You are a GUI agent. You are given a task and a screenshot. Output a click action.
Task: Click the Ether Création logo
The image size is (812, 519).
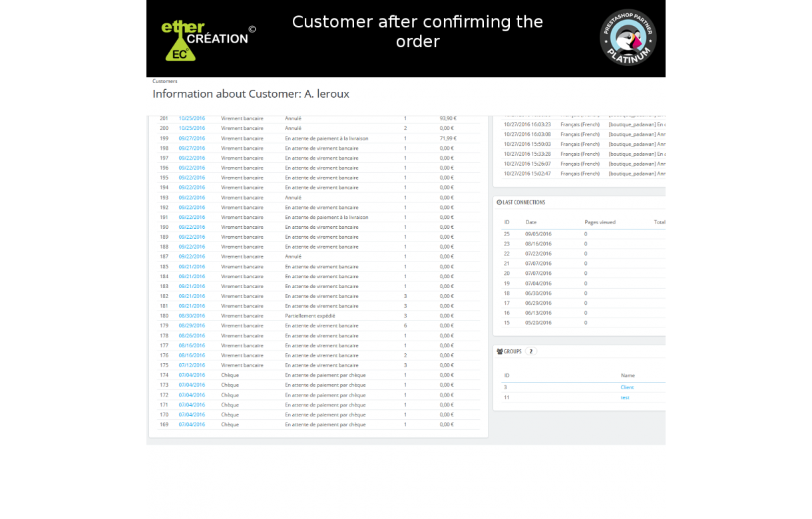(x=205, y=39)
